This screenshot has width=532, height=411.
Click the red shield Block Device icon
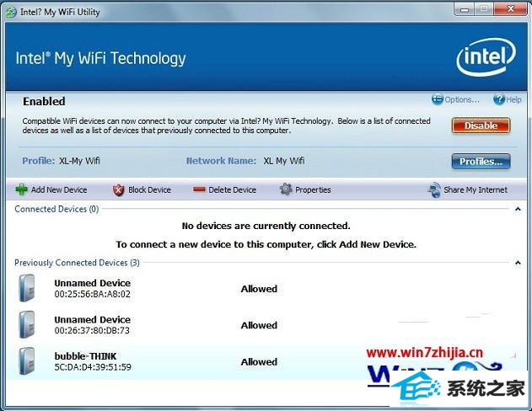tap(118, 189)
